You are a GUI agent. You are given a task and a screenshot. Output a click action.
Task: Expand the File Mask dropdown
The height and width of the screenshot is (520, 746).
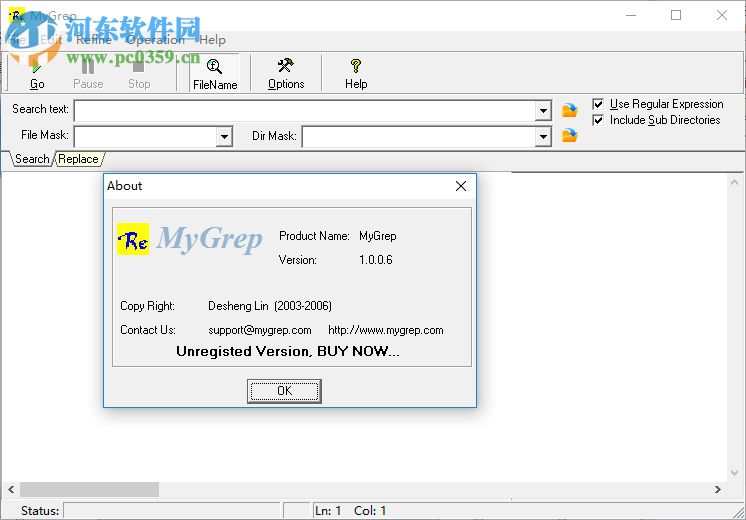[224, 137]
